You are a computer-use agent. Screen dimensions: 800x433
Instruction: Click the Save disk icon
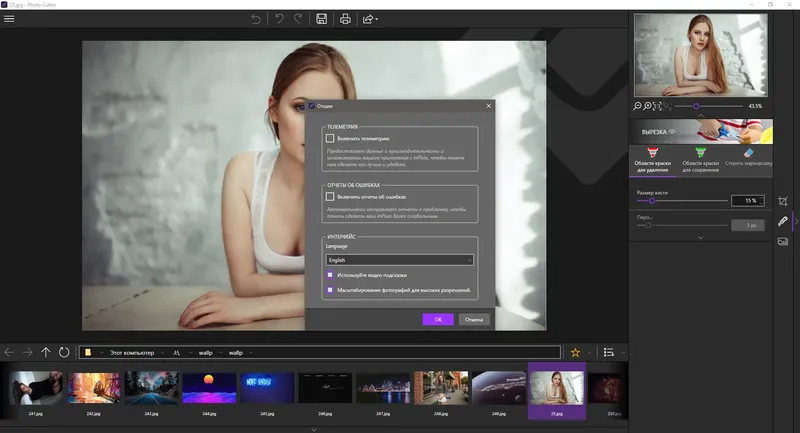tap(322, 18)
